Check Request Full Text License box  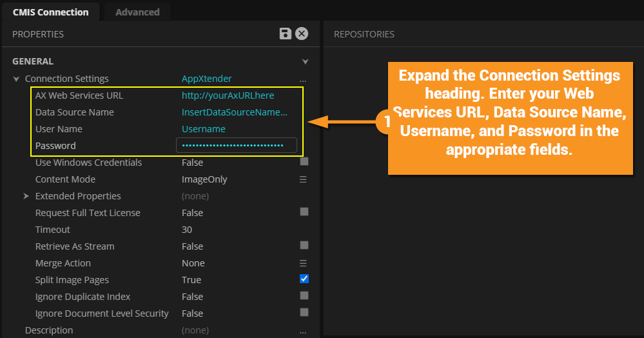pos(304,212)
